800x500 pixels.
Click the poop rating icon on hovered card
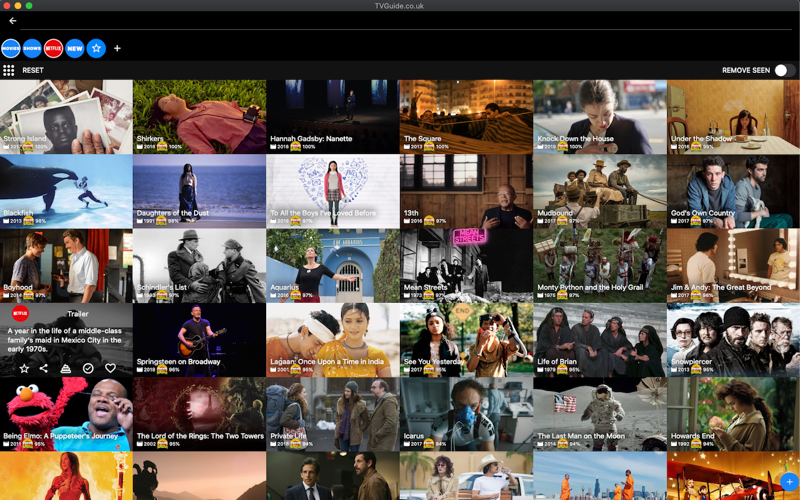point(66,368)
